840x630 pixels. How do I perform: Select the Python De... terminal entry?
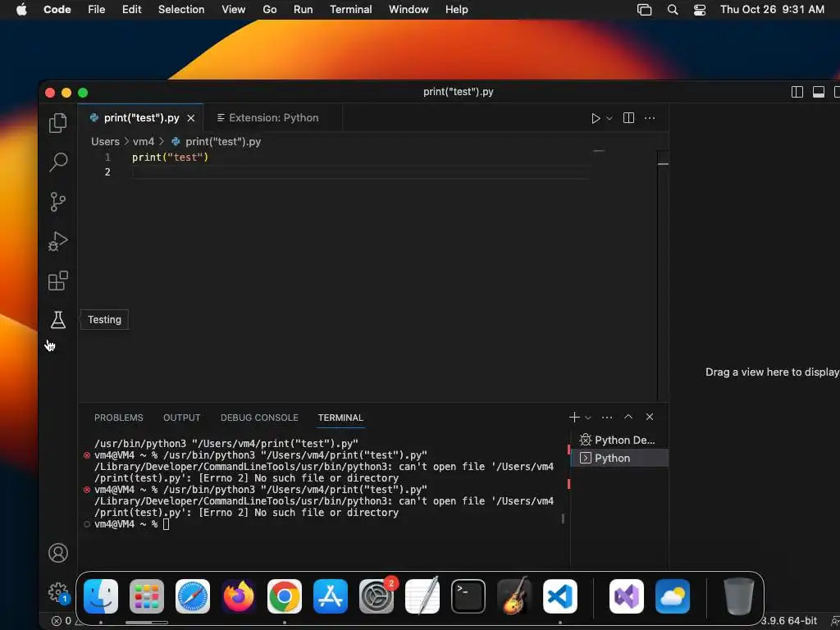[x=619, y=440]
